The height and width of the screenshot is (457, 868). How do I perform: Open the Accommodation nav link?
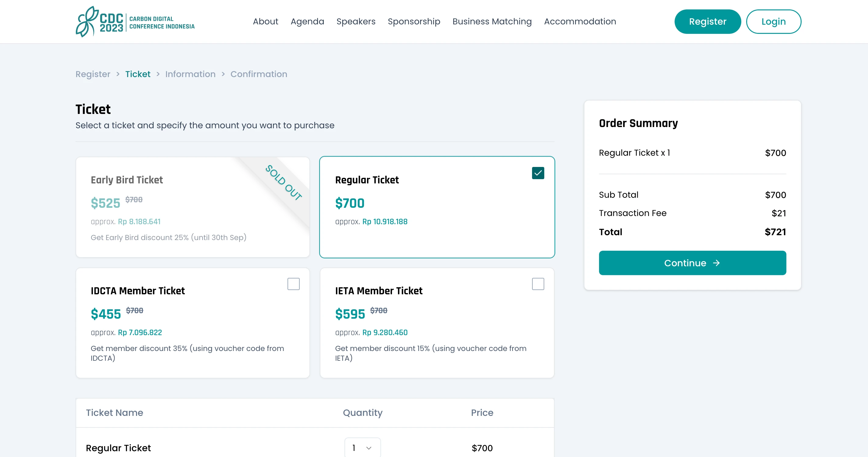coord(580,22)
